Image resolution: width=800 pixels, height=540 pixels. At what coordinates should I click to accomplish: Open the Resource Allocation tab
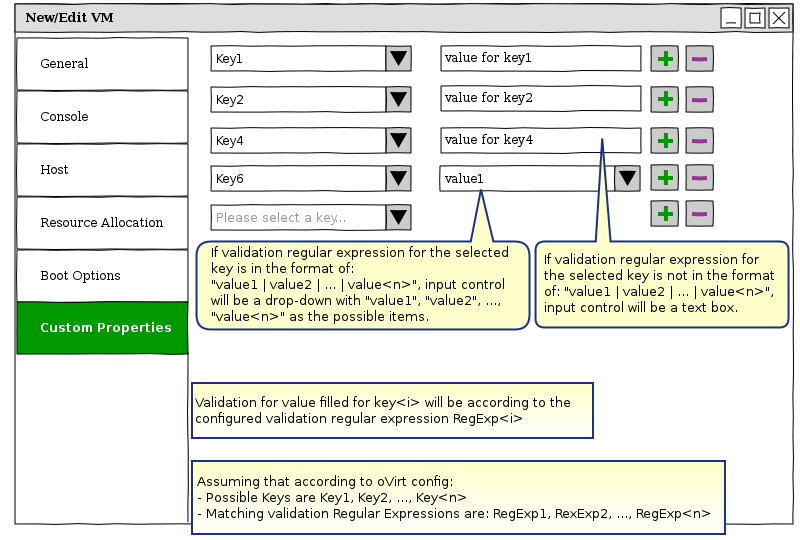102,223
